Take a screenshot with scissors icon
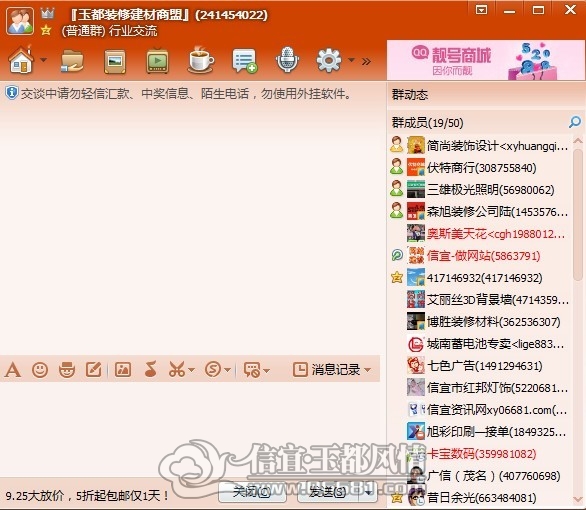The height and width of the screenshot is (510, 586). pos(177,370)
